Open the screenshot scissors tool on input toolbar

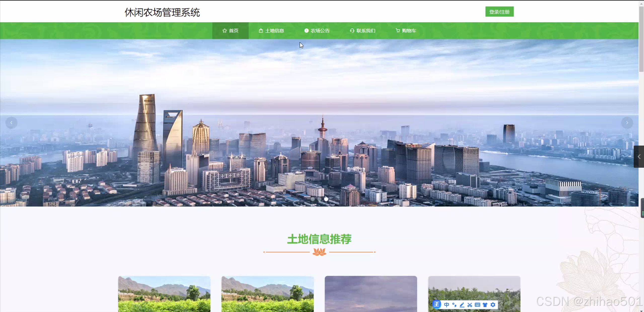point(469,304)
